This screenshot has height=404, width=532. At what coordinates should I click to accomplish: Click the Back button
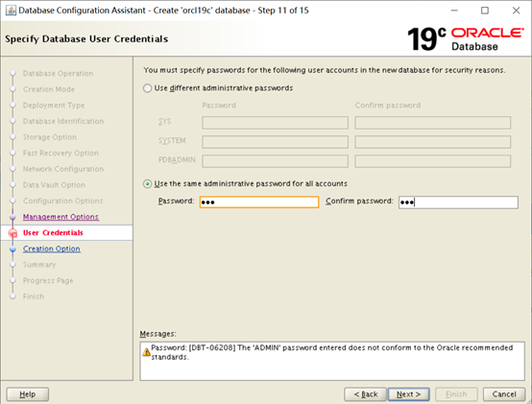[x=366, y=394]
